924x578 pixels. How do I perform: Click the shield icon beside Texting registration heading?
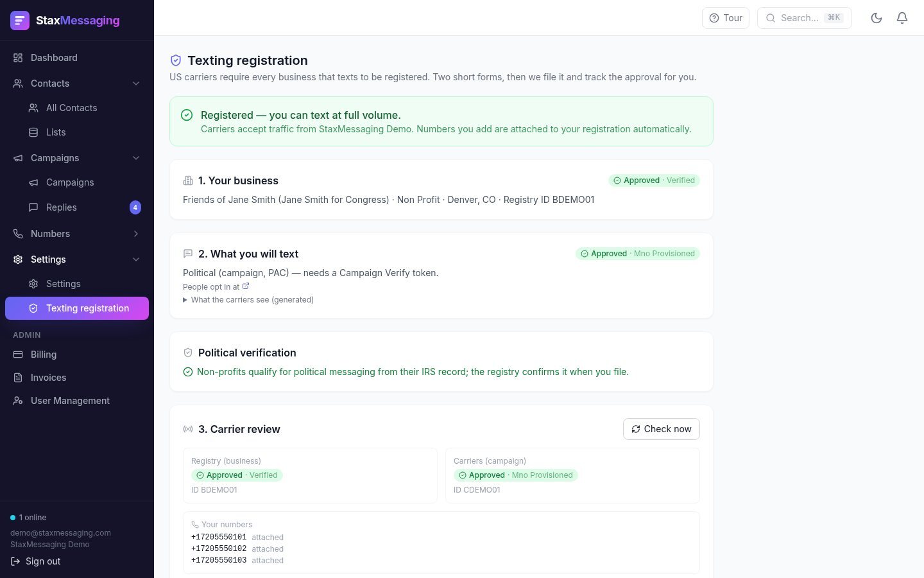click(x=176, y=60)
